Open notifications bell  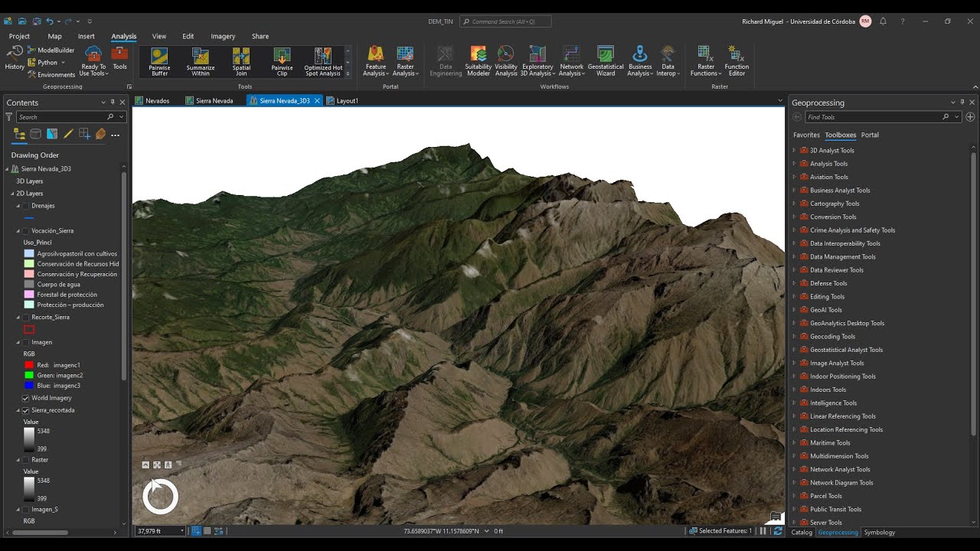click(883, 21)
